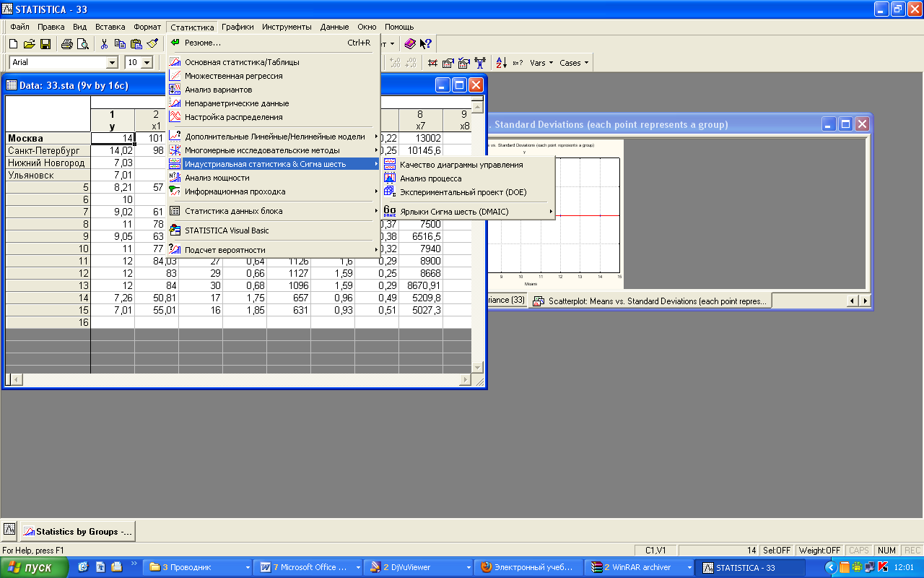Launch STATISTICA Visual Basic from menu
This screenshot has width=924, height=578.
274,230
